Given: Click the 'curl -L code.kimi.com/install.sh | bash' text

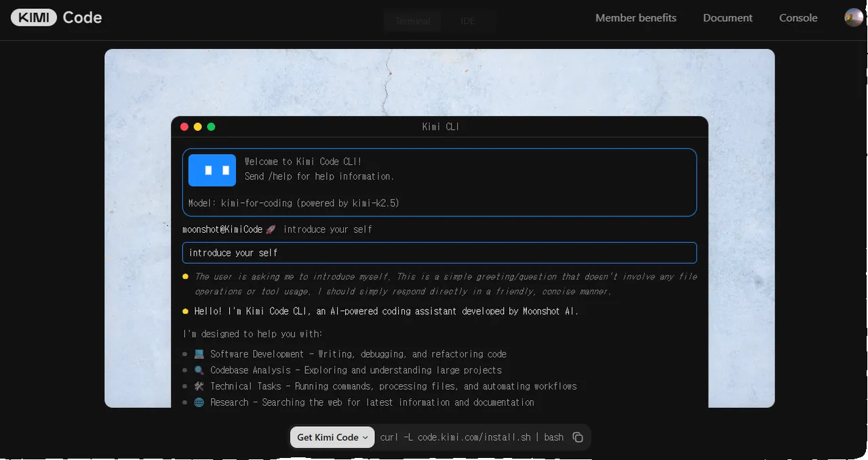Looking at the screenshot, I should tap(472, 438).
